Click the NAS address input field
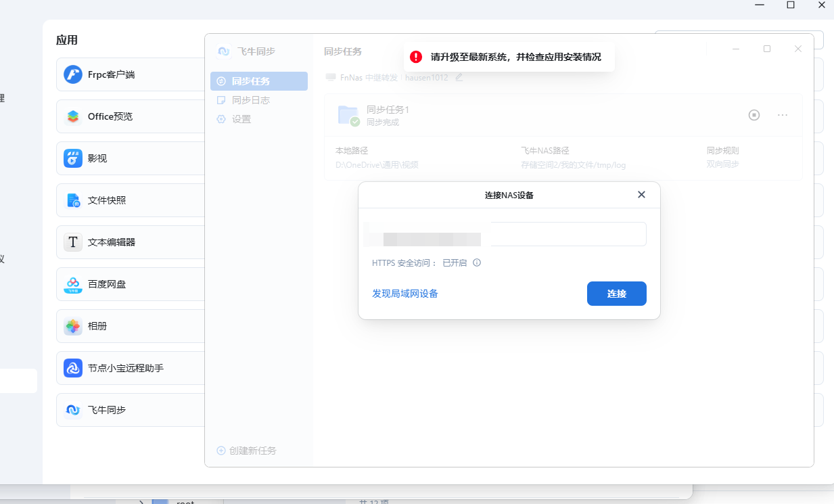This screenshot has height=504, width=834. click(509, 234)
